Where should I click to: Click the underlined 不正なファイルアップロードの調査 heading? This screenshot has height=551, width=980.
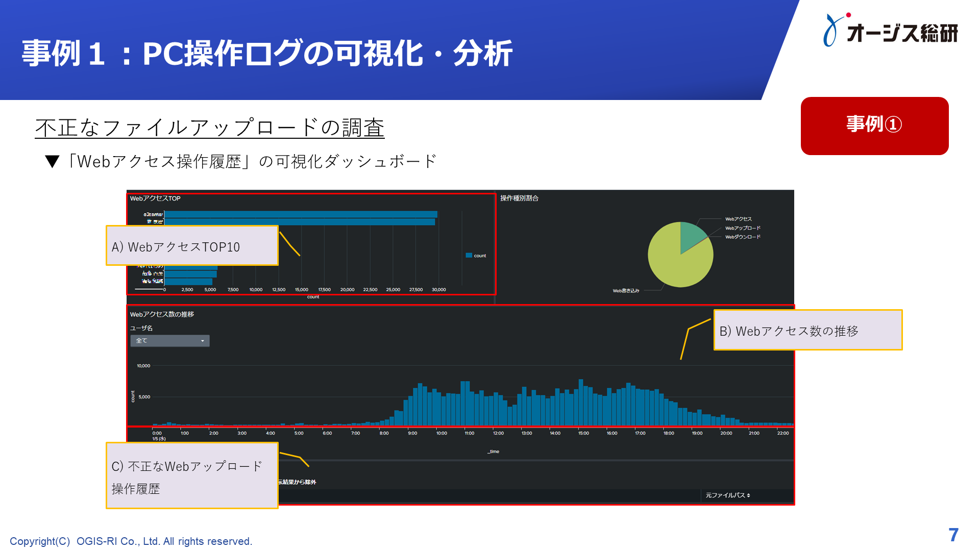click(209, 128)
